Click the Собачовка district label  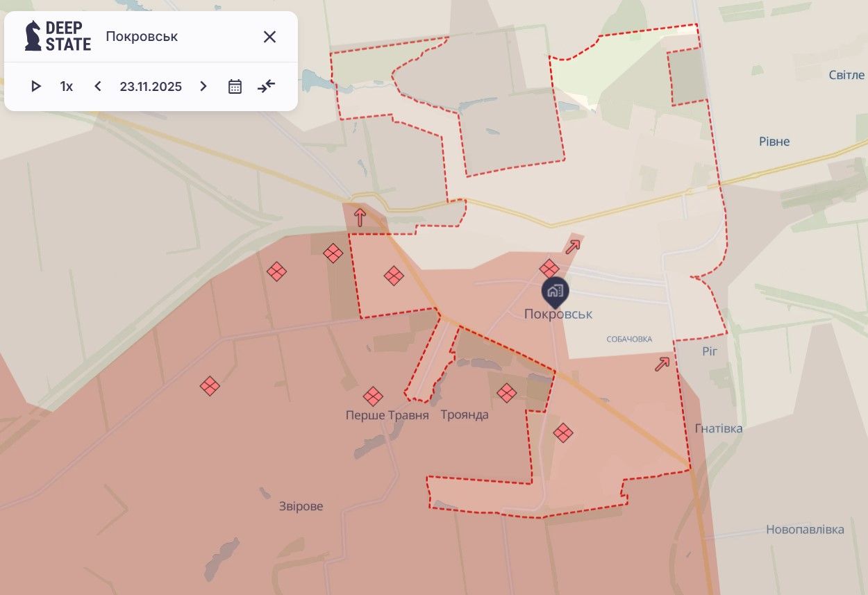coord(629,339)
